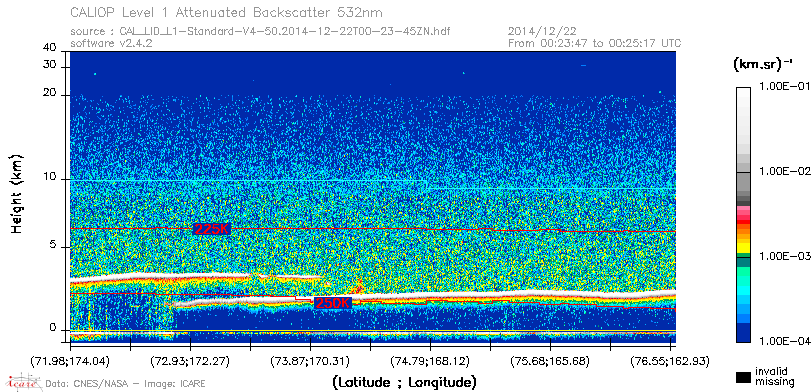
Task: Click the height axis value 40
Action: point(50,48)
